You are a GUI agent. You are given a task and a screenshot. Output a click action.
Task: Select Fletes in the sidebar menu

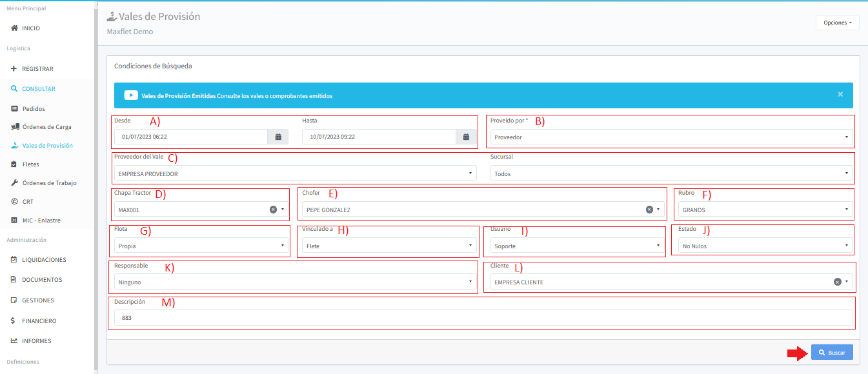point(30,164)
